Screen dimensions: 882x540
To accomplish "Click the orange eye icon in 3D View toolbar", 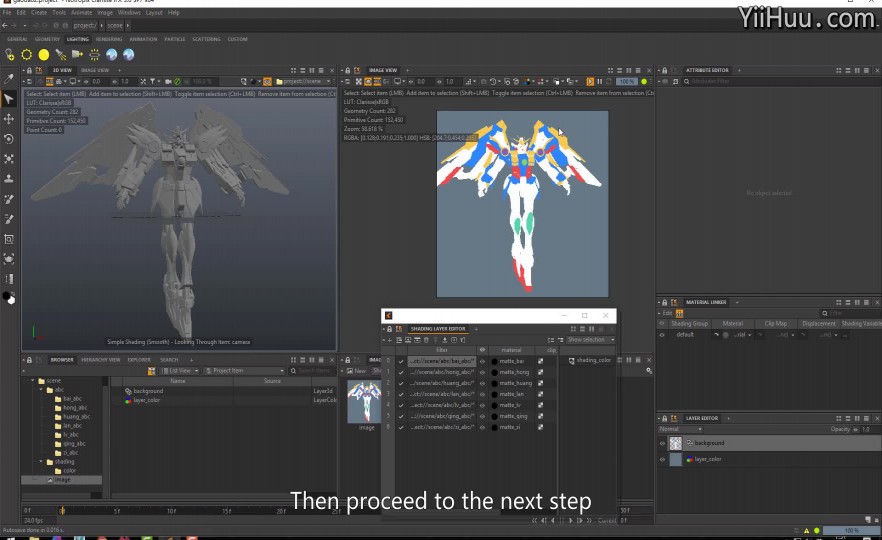I will (267, 82).
